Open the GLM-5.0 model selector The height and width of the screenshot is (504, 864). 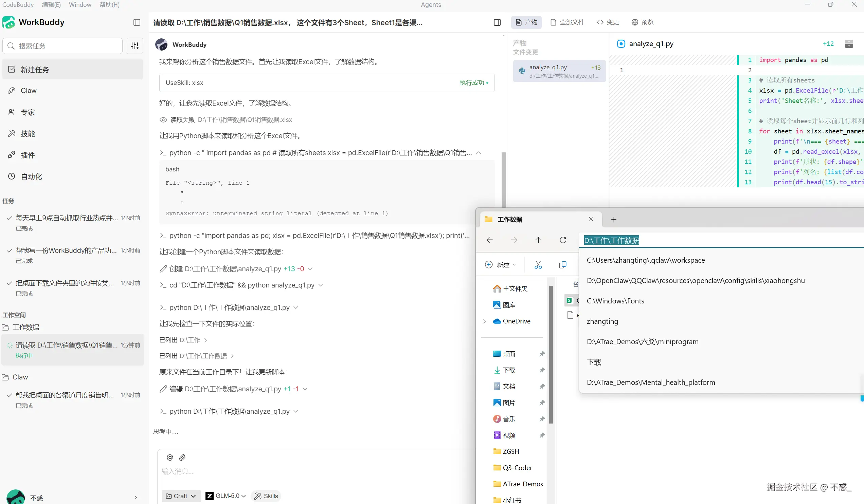226,496
